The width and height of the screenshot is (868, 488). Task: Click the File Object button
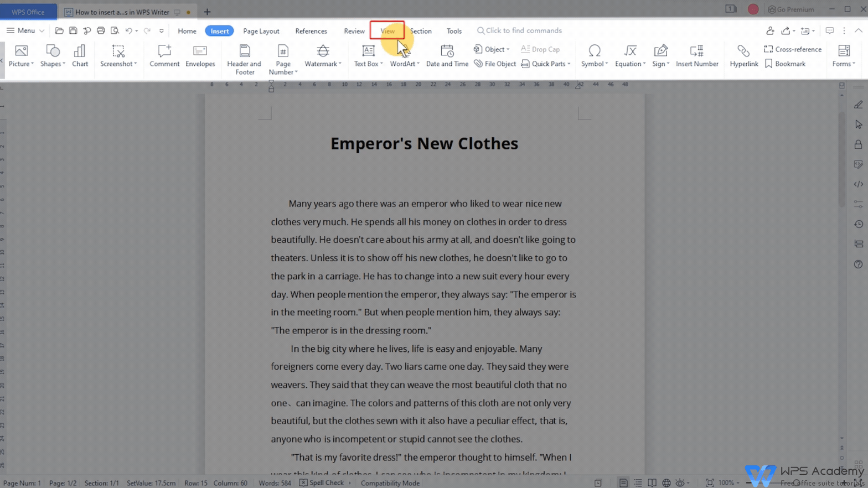pos(495,64)
